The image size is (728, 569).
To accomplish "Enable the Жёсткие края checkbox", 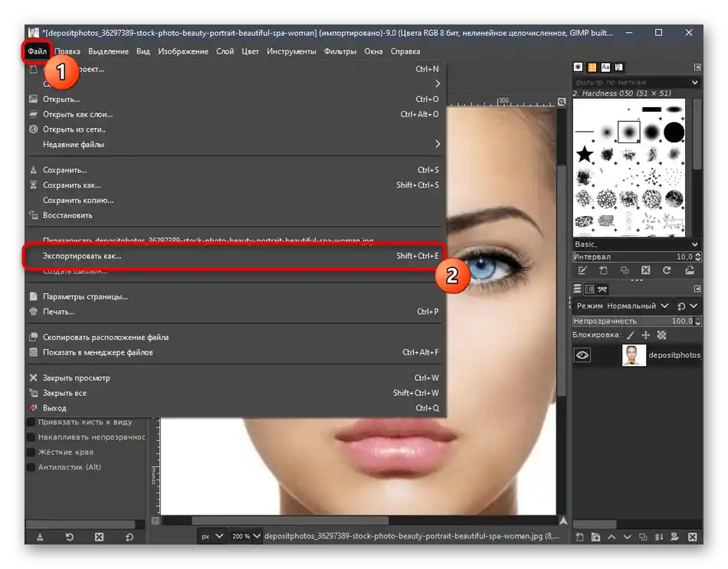I will pos(31,452).
